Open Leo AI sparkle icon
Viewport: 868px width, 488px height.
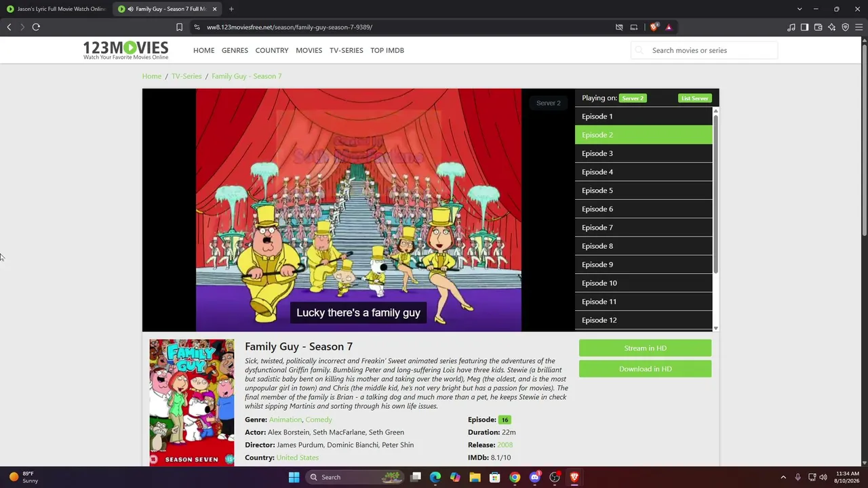tap(832, 27)
